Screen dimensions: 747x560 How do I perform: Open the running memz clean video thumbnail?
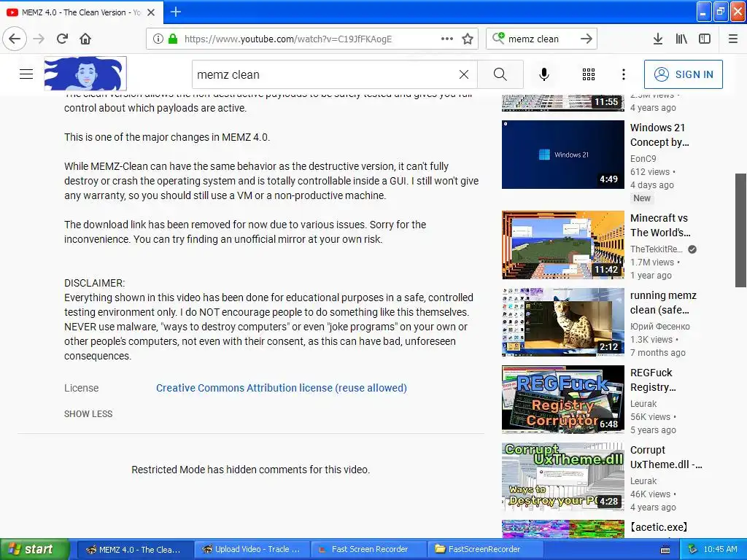(562, 322)
